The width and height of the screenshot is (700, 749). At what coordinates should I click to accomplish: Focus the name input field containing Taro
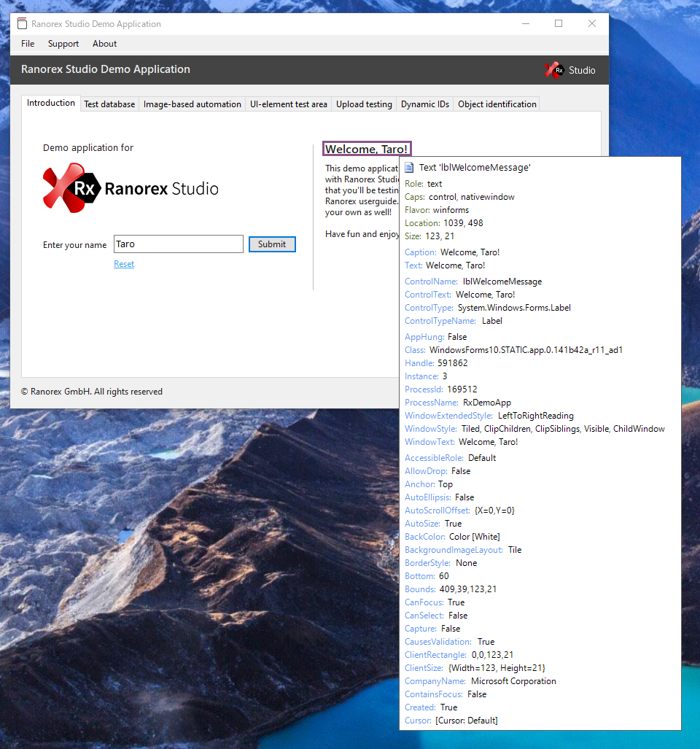click(x=179, y=244)
